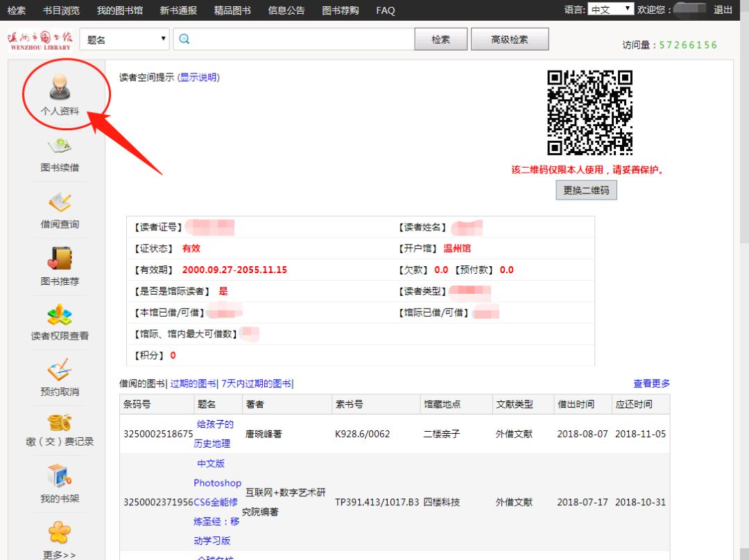Image resolution: width=749 pixels, height=560 pixels.
Task: Open the 我的书架 bookshelf icon
Action: [x=60, y=477]
